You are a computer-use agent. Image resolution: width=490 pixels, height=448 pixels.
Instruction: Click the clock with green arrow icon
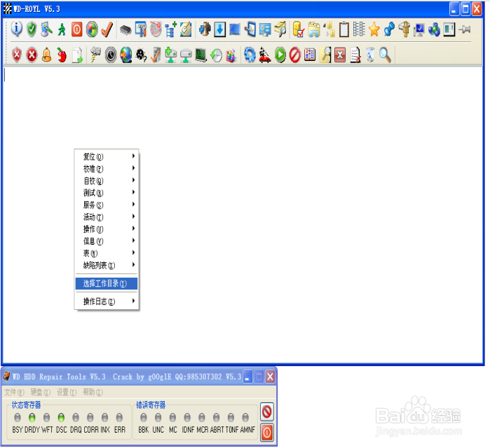click(x=216, y=55)
